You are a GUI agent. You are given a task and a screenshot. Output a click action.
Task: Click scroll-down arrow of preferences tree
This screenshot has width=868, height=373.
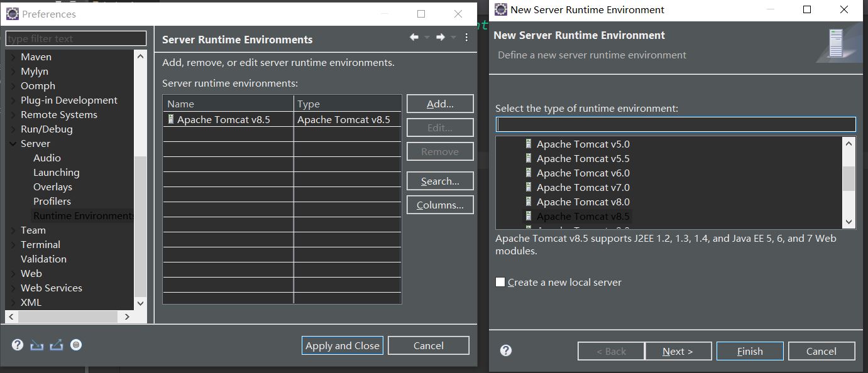coord(140,304)
